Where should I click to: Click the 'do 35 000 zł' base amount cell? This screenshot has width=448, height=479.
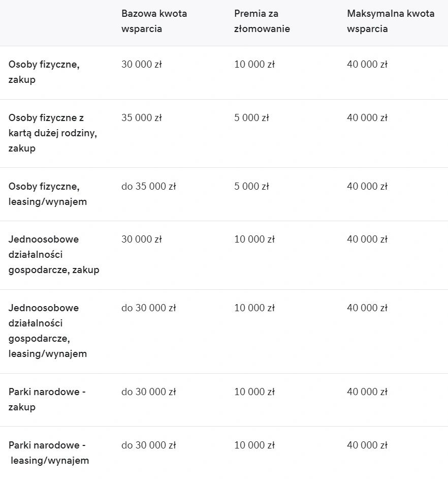[148, 186]
